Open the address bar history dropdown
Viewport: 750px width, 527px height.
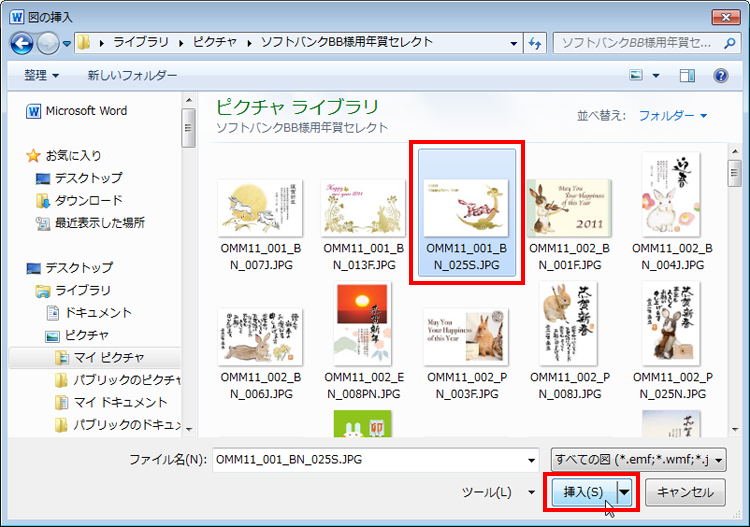coord(513,44)
